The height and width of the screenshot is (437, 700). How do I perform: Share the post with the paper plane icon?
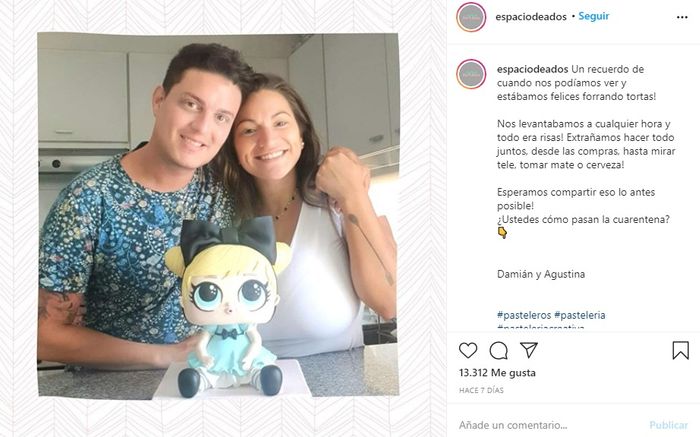[529, 350]
